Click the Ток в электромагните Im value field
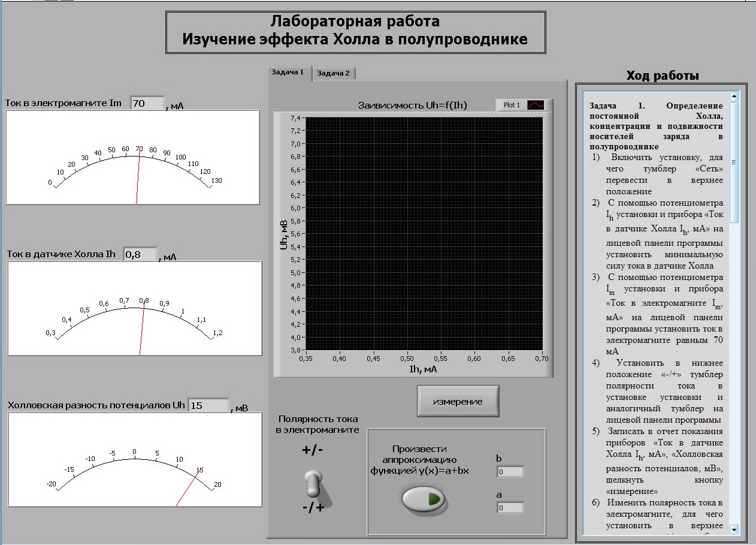The height and width of the screenshot is (545, 756). click(147, 103)
